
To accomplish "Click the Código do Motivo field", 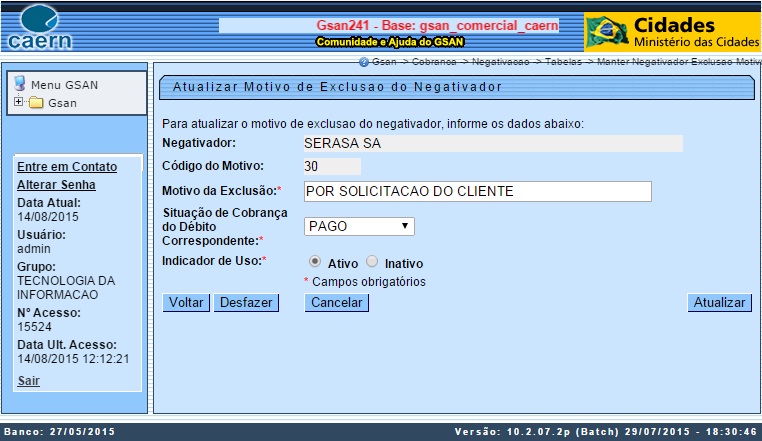I will 332,166.
